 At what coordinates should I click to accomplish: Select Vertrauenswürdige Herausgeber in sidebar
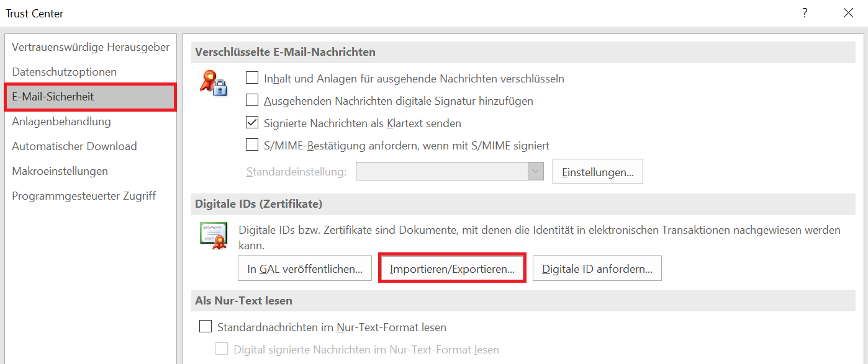point(91,47)
